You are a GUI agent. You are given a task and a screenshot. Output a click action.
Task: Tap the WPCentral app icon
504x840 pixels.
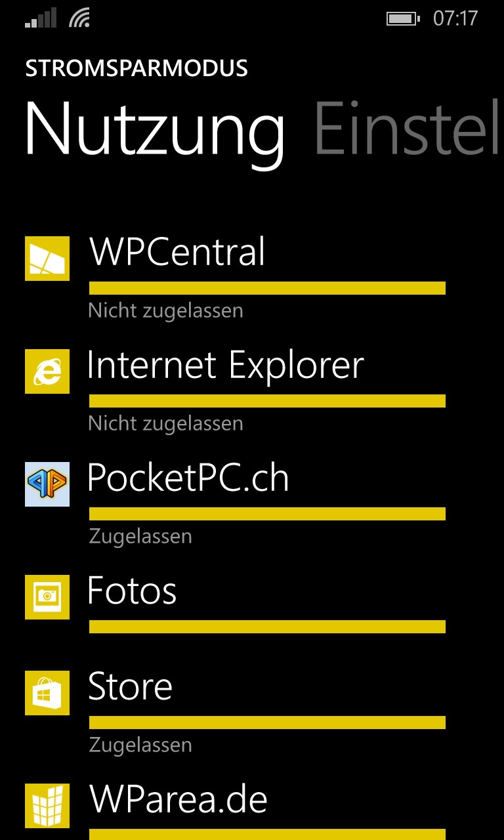(47, 259)
